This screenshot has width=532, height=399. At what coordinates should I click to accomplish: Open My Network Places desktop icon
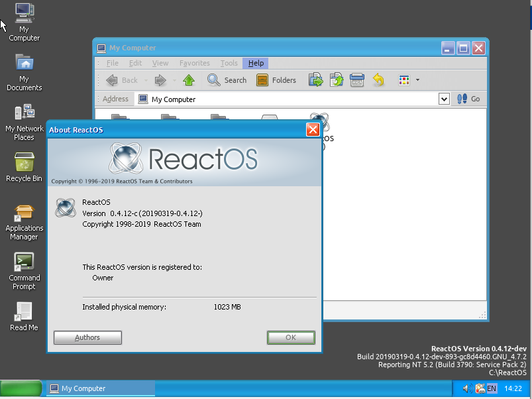[24, 122]
